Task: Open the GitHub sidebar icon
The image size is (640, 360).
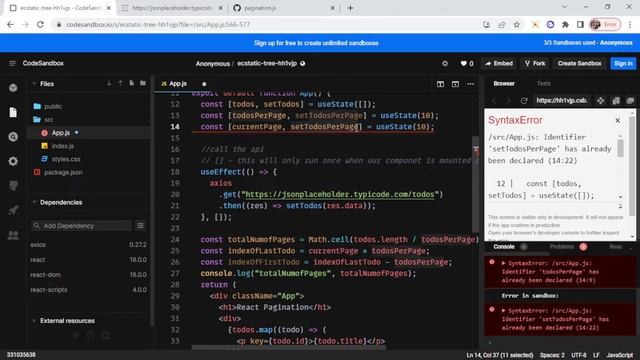Action: click(x=13, y=186)
